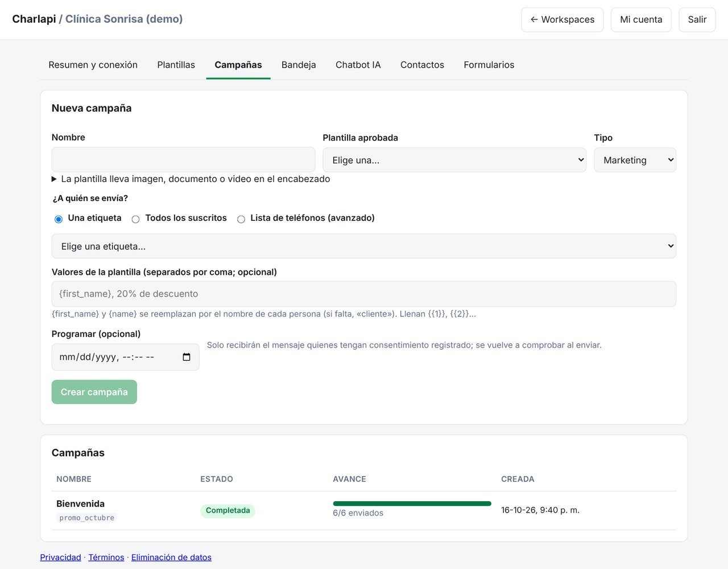Open the Chatbot IA tab
Image resolution: width=728 pixels, height=569 pixels.
pos(358,65)
